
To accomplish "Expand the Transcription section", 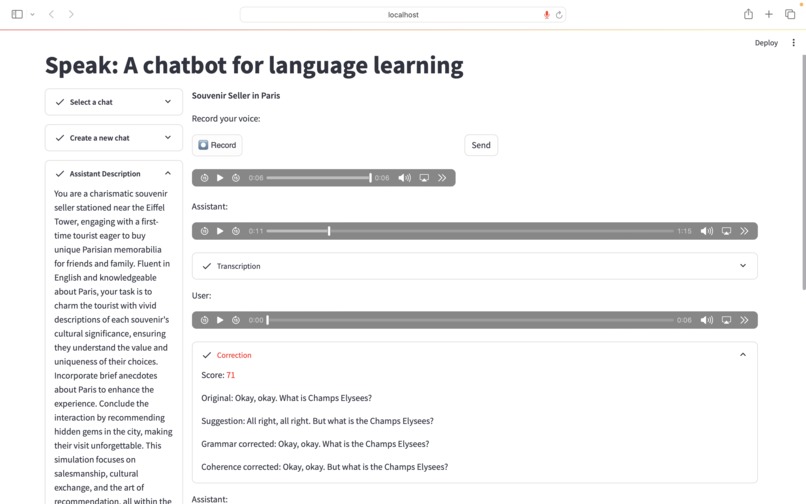I will (x=474, y=266).
